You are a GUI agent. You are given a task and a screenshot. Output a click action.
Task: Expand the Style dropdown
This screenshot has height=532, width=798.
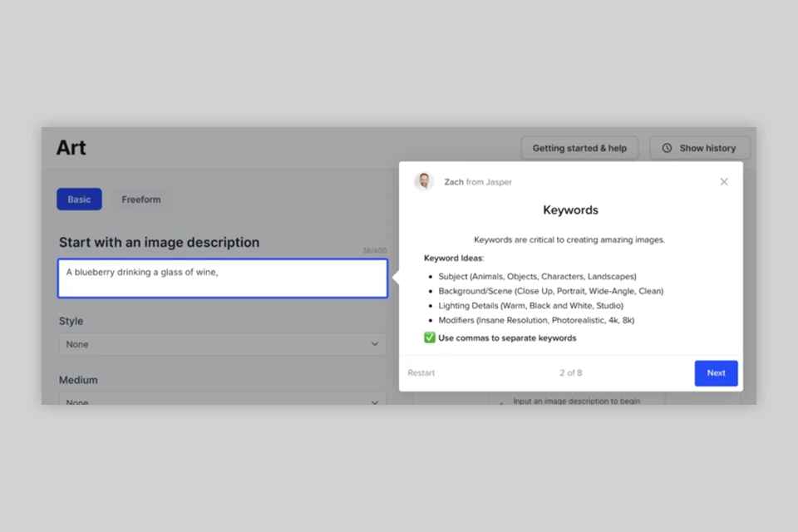pyautogui.click(x=223, y=344)
